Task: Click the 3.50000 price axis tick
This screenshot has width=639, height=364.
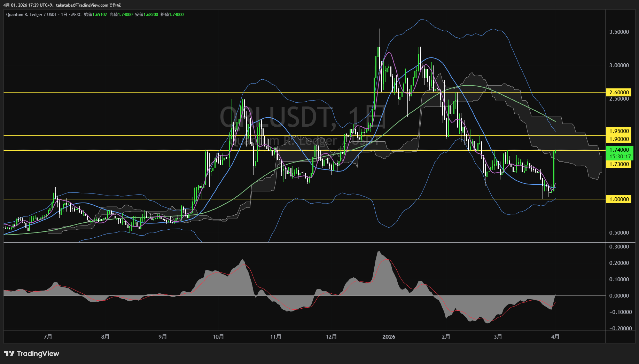Action: click(x=619, y=32)
